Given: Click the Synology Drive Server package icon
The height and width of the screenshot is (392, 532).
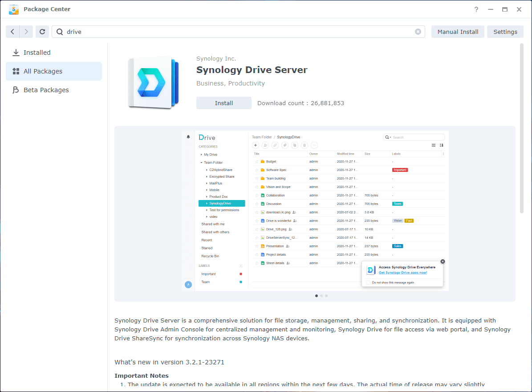Looking at the screenshot, I should coord(153,82).
